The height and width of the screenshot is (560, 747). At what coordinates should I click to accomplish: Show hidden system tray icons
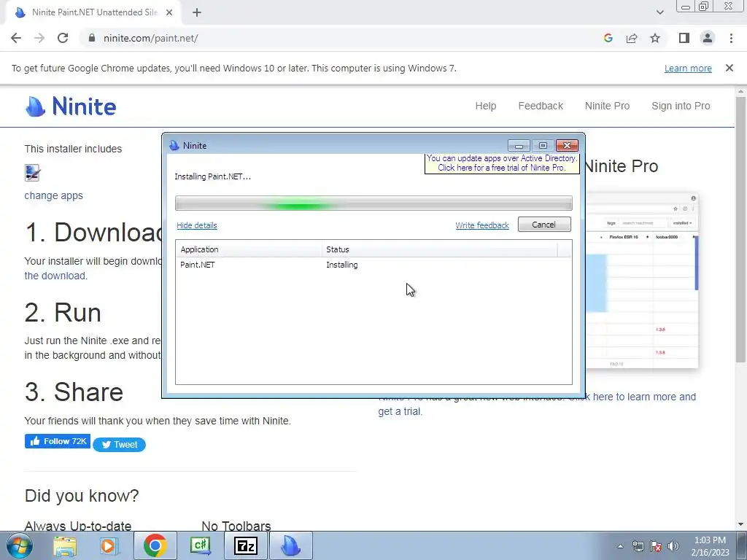pyautogui.click(x=620, y=546)
